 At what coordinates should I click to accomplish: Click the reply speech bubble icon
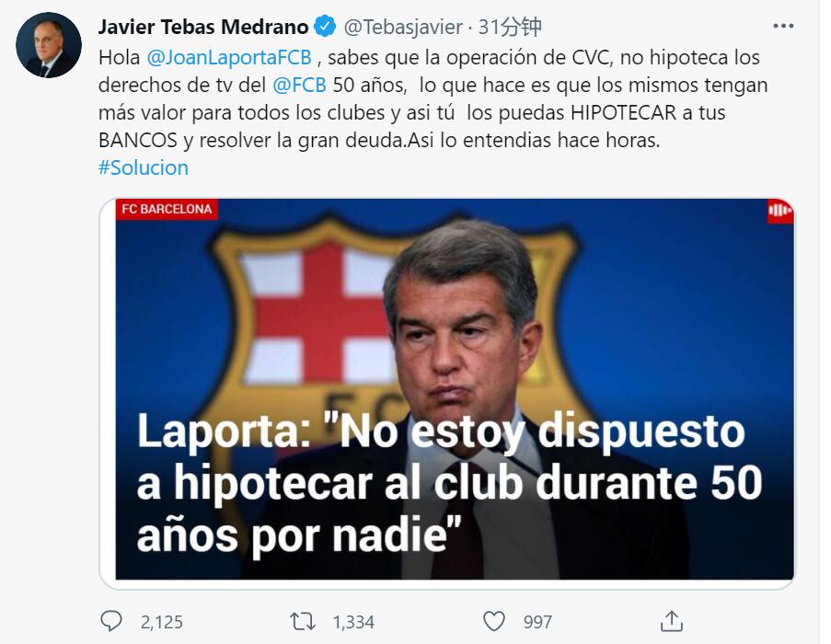click(110, 621)
